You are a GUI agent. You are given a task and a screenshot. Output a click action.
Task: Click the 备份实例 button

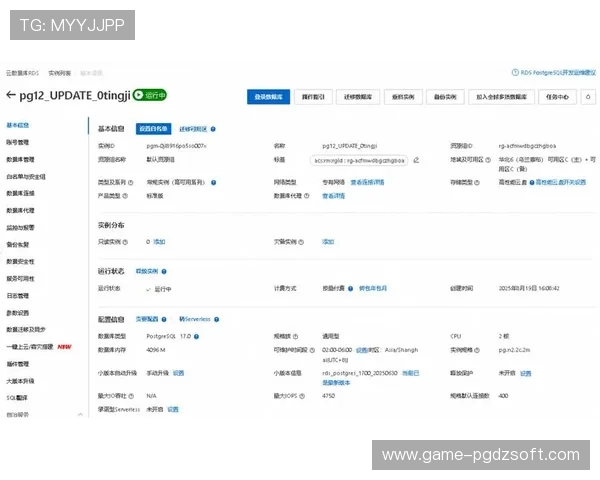pos(445,97)
